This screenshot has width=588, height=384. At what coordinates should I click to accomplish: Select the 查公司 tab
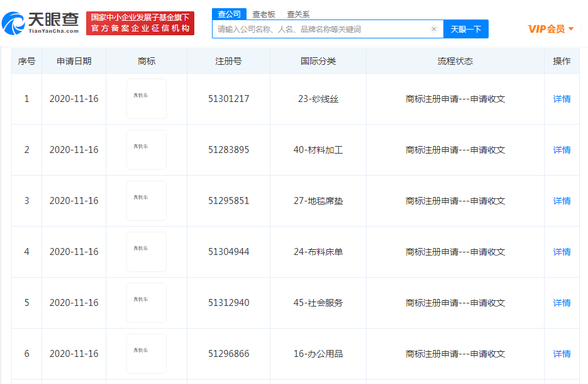click(x=230, y=14)
